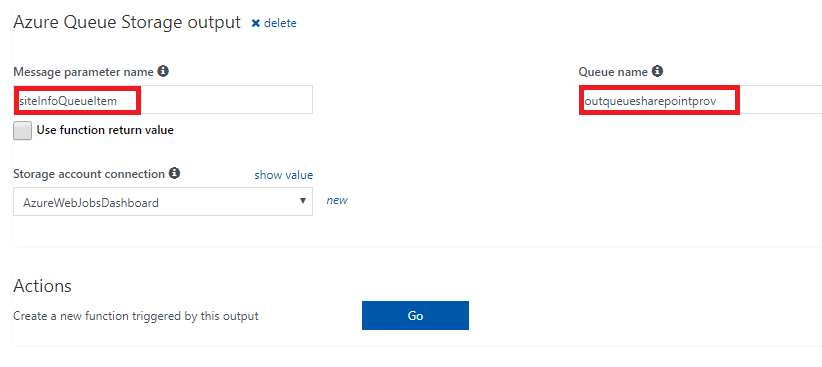The image size is (822, 367).
Task: Focus the siteInfoQueueItem parameter name field
Action: tap(163, 100)
